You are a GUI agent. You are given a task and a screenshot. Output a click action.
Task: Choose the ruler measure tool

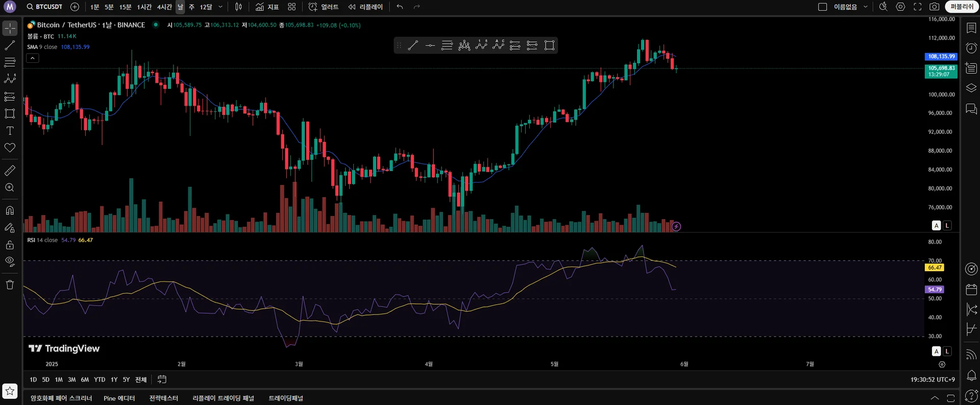pos(10,171)
